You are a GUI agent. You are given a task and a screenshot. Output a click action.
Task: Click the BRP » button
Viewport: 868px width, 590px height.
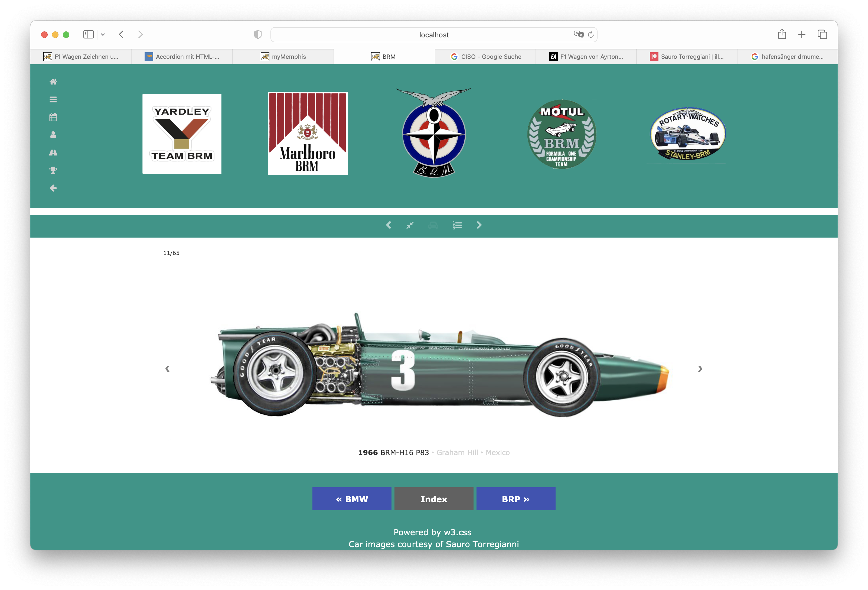click(516, 499)
